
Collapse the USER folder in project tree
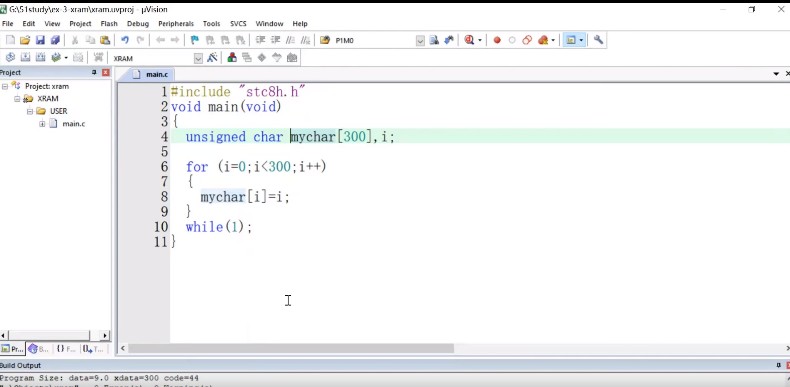click(30, 111)
